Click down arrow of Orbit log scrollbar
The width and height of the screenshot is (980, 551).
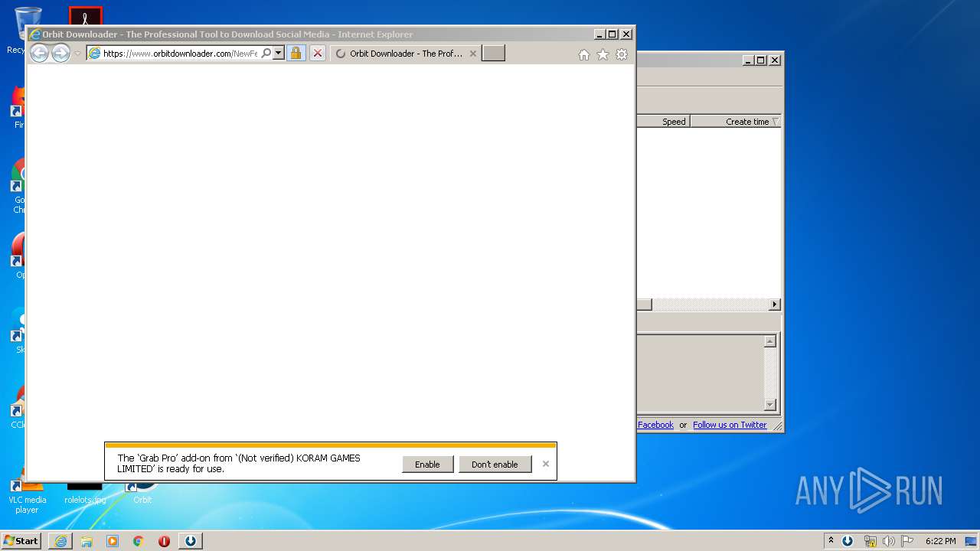[770, 405]
